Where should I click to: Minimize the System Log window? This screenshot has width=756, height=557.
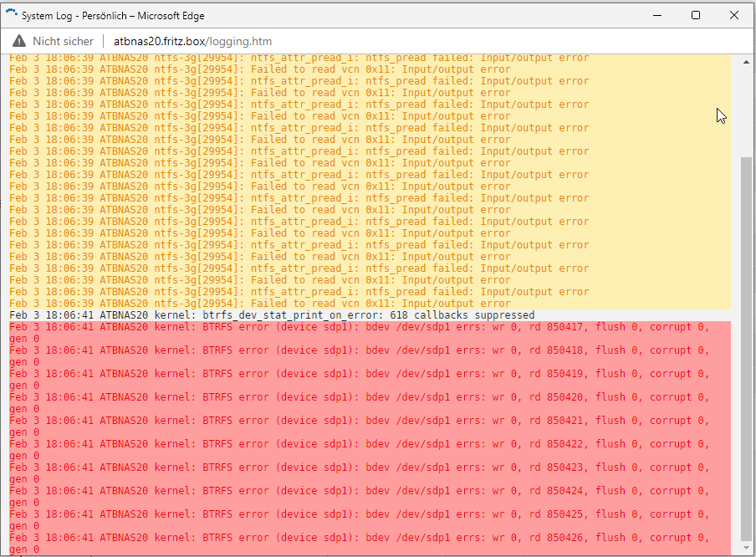[x=656, y=15]
